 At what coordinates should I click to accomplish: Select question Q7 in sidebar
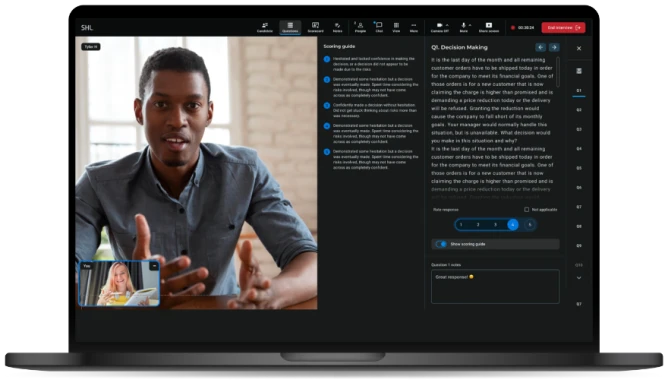coord(579,207)
